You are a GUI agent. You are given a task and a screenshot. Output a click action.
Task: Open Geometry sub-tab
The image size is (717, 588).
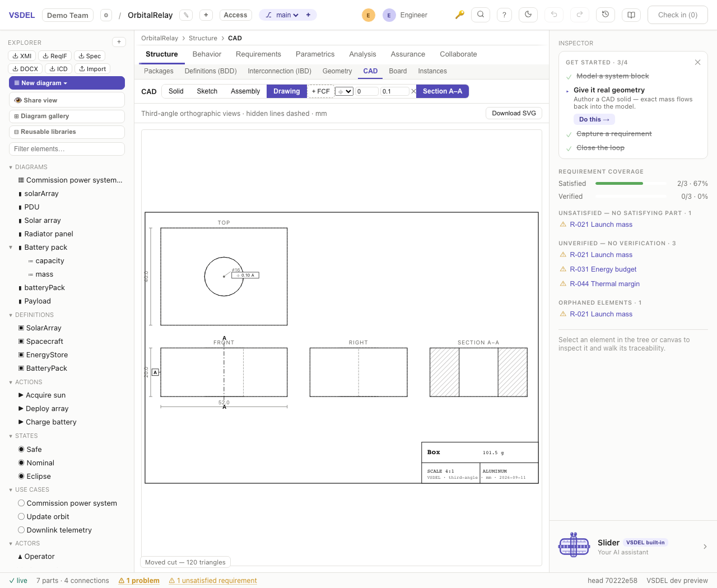pos(337,71)
